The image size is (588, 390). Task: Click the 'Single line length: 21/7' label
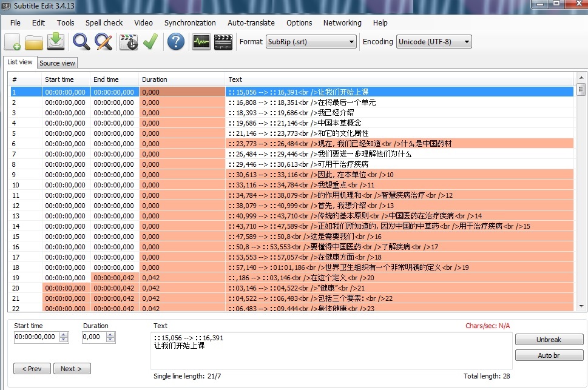tap(187, 376)
